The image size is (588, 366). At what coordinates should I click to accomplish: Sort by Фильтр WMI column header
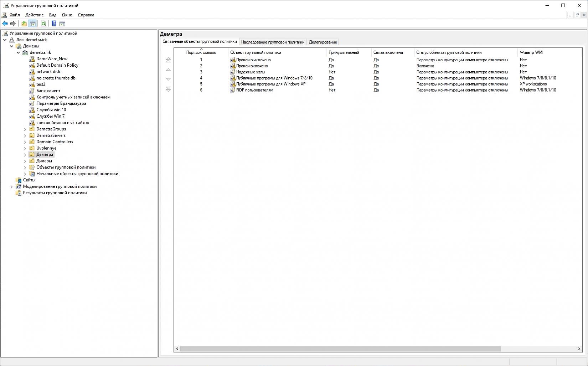[550, 52]
